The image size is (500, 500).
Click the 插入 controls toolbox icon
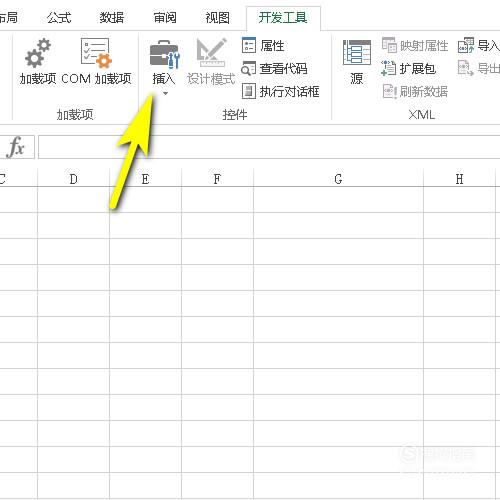pos(164,54)
